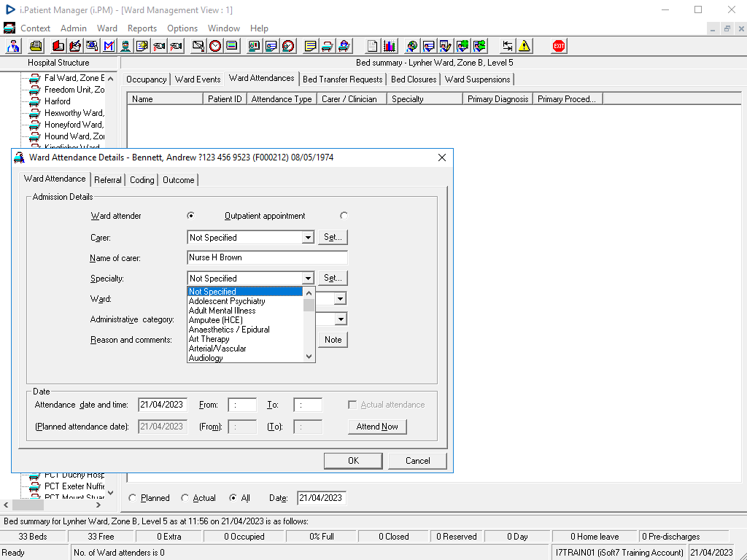Click the red clock toolbar icon
The width and height of the screenshot is (747, 560).
coord(215,46)
